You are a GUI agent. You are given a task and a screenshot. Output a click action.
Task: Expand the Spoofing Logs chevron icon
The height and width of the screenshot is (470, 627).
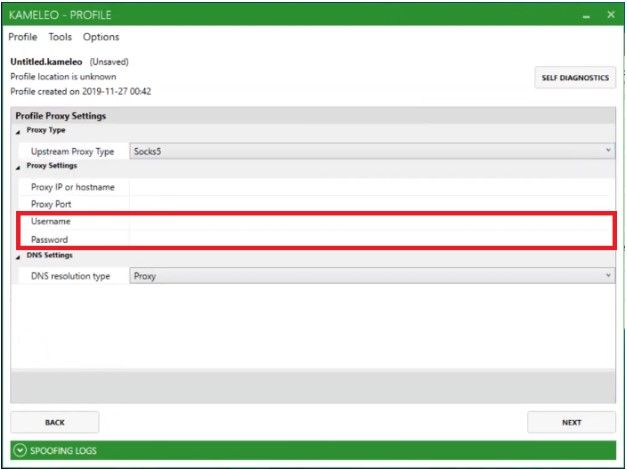19,450
